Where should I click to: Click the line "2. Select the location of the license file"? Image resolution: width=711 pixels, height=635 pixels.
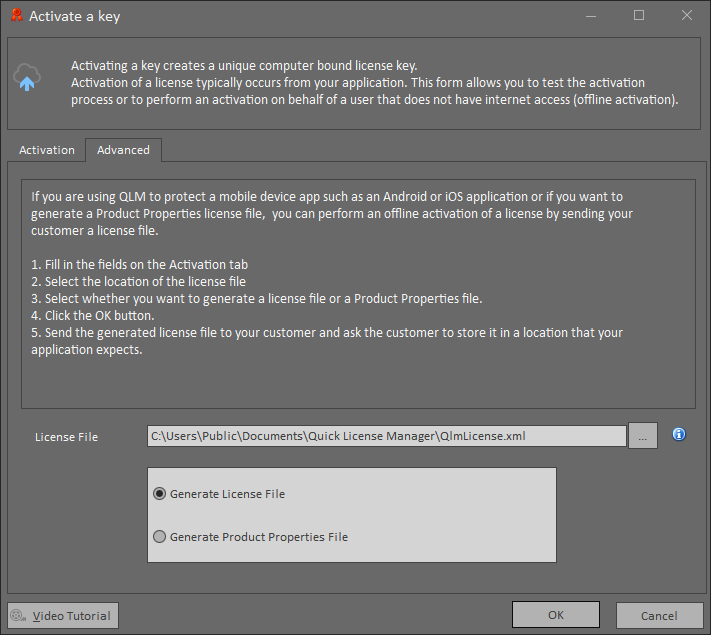[x=138, y=281]
